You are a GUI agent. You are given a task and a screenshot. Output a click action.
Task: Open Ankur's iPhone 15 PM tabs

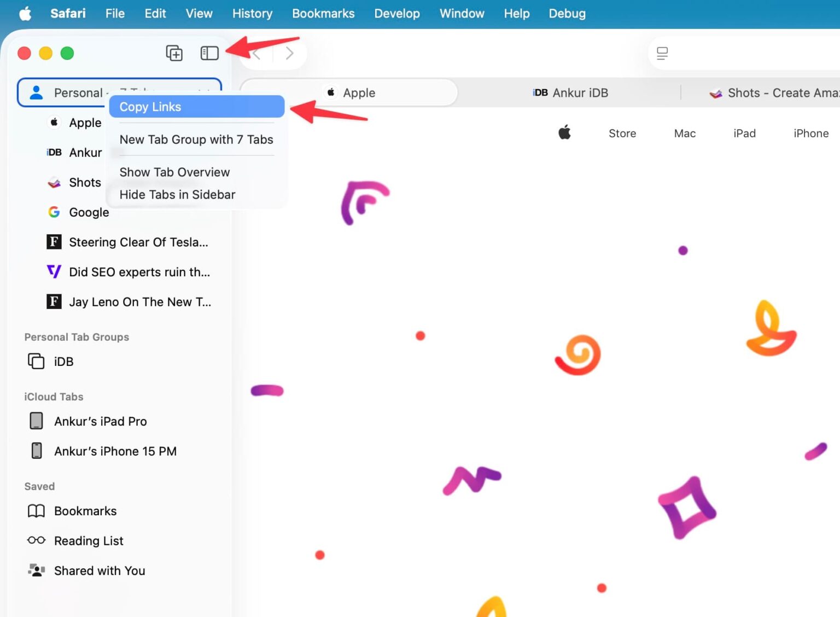pyautogui.click(x=115, y=451)
